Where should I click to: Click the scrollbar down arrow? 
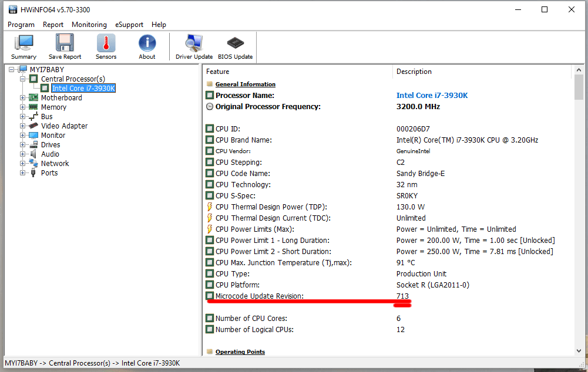579,351
